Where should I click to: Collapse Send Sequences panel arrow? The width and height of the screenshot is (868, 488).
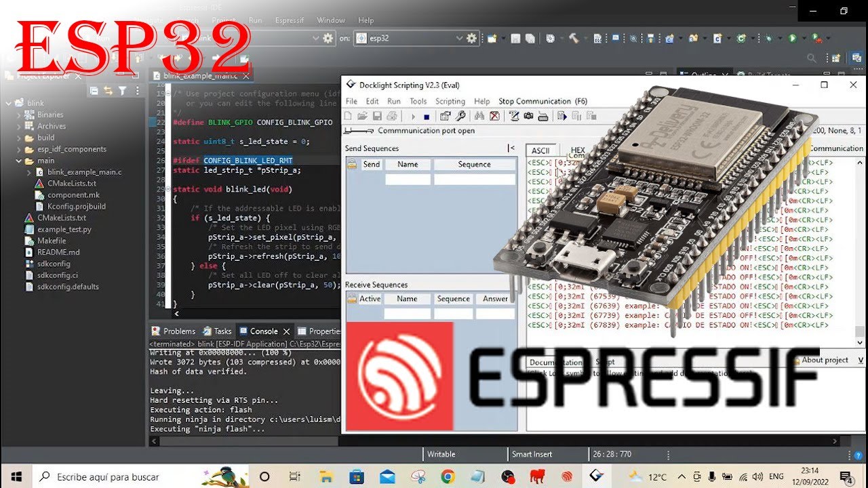click(511, 148)
